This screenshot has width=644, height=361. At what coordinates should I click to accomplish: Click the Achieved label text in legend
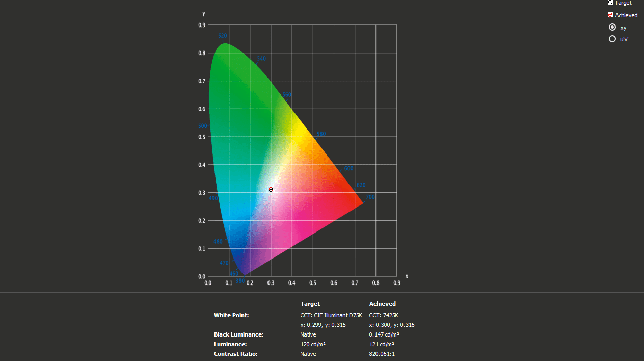click(x=626, y=15)
